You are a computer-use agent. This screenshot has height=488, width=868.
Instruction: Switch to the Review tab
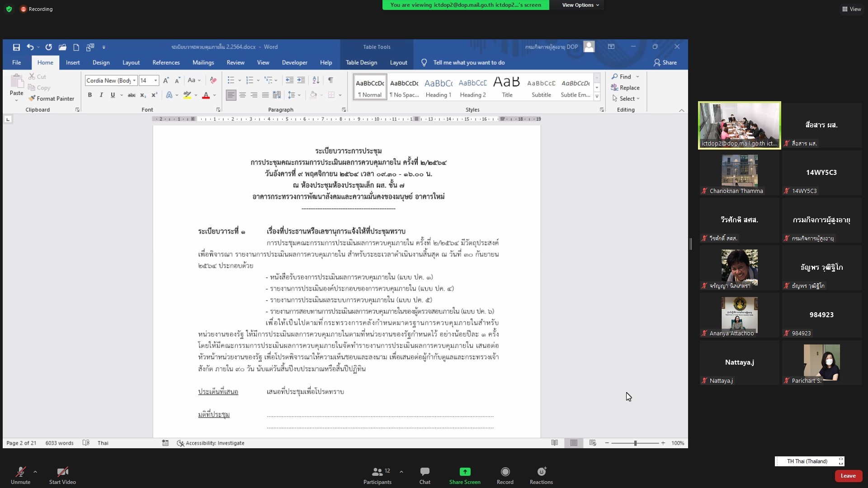tap(236, 63)
